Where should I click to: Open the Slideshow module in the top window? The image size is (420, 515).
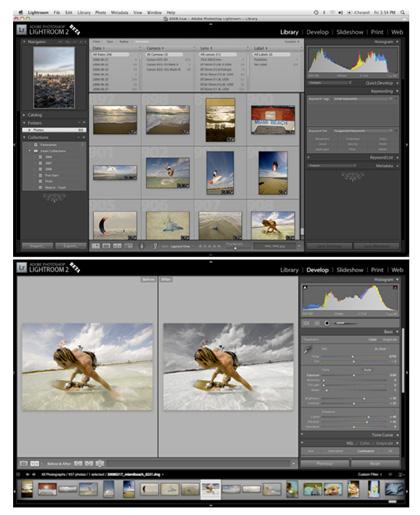pos(350,32)
